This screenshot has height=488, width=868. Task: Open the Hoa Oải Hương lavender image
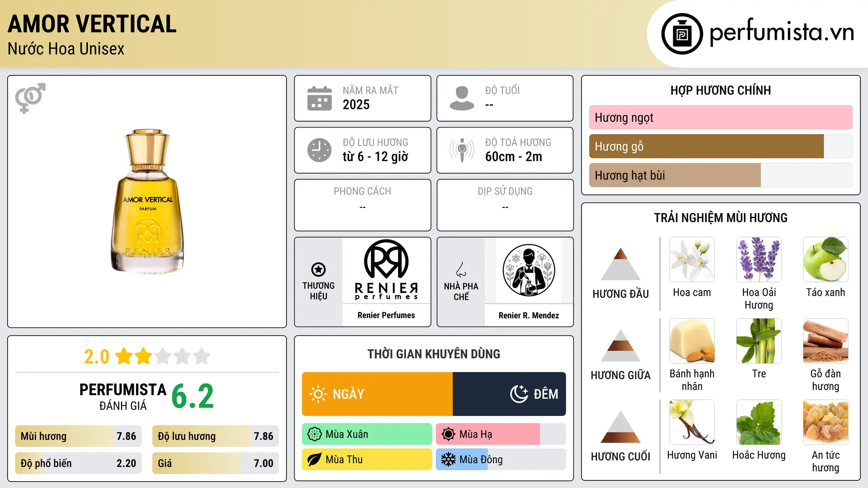[759, 260]
